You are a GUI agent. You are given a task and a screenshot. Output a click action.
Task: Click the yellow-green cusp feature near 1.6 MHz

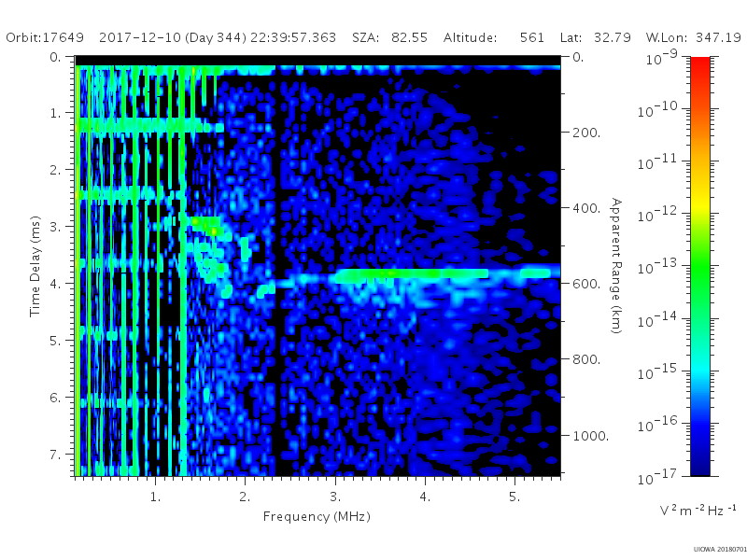coord(207,226)
